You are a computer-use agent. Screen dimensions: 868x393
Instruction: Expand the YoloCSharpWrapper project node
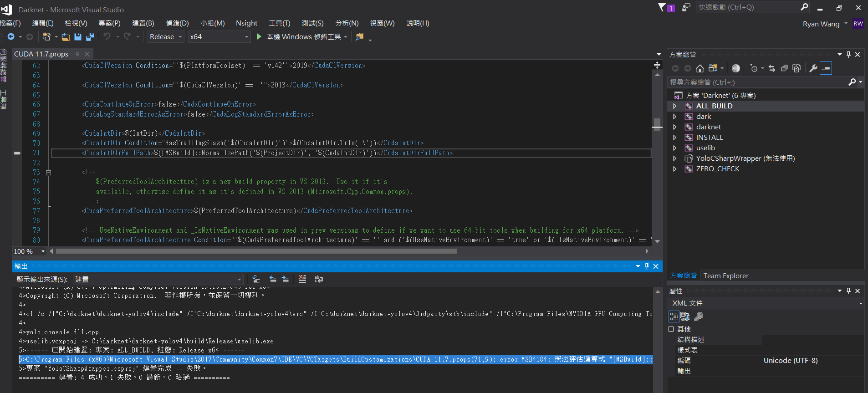675,158
